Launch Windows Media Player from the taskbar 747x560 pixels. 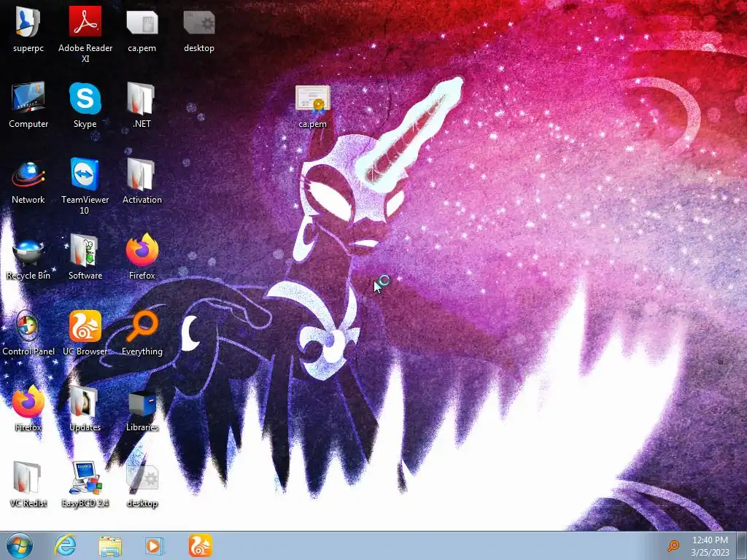pyautogui.click(x=154, y=545)
